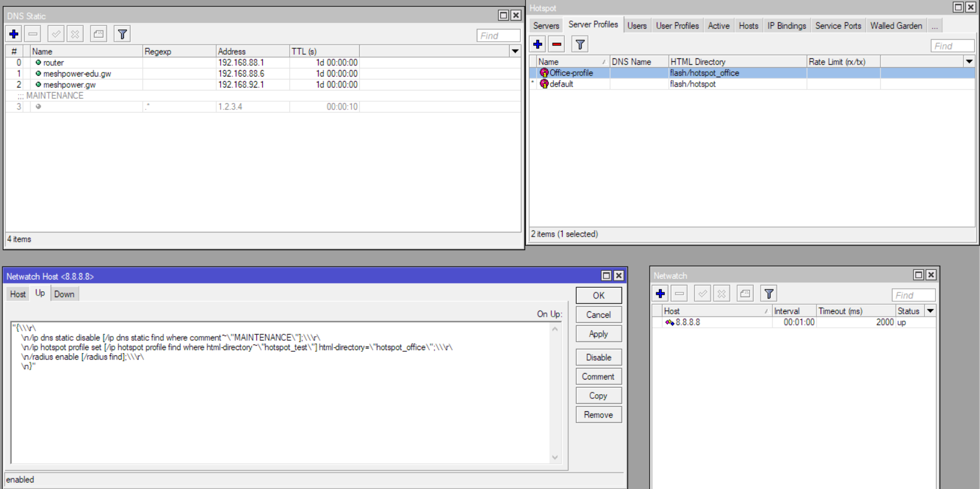The width and height of the screenshot is (980, 489).
Task: Select the flash/hotspot directory cell
Action: 737,84
